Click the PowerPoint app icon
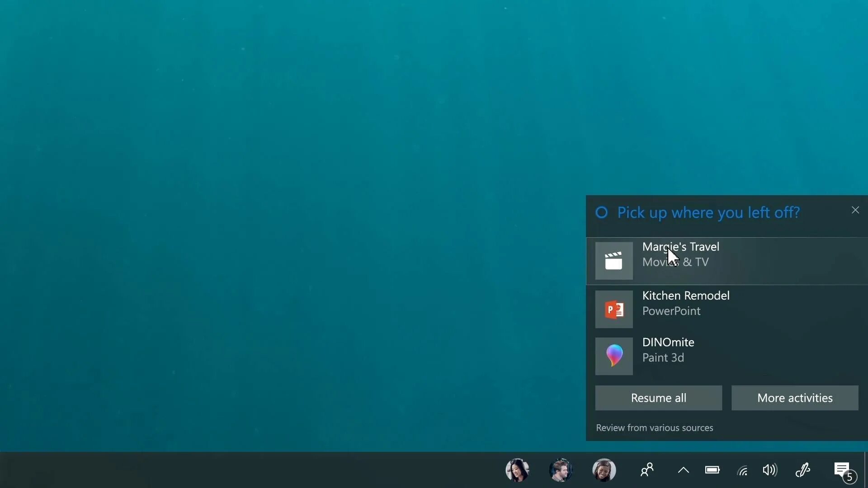The height and width of the screenshot is (488, 868). coord(613,310)
